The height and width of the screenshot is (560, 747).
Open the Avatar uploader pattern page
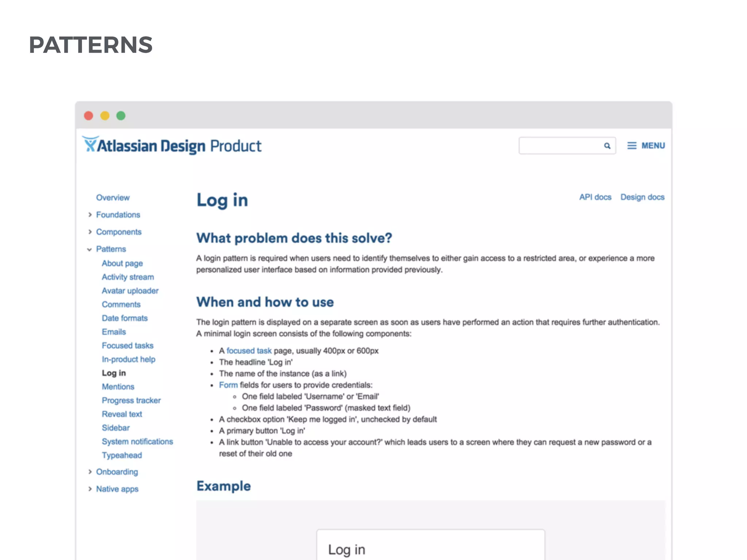[130, 291]
